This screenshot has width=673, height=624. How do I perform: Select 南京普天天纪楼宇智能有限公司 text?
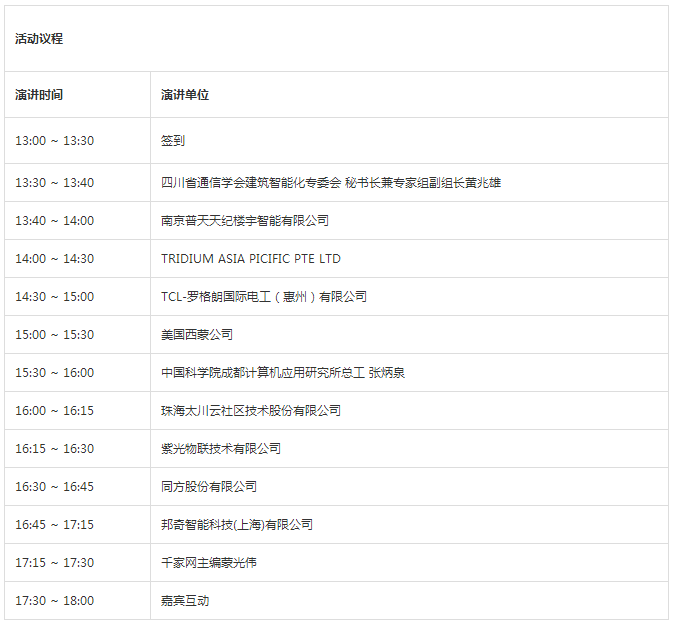(x=245, y=221)
